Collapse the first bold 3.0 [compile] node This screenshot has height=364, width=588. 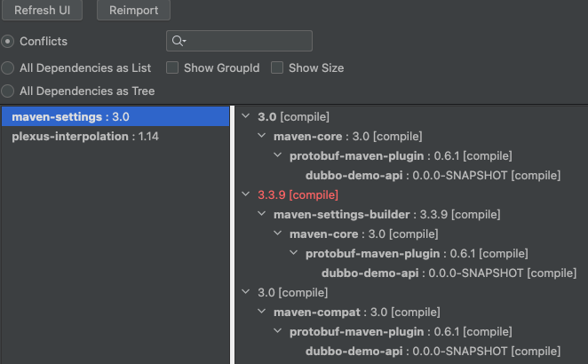click(246, 116)
